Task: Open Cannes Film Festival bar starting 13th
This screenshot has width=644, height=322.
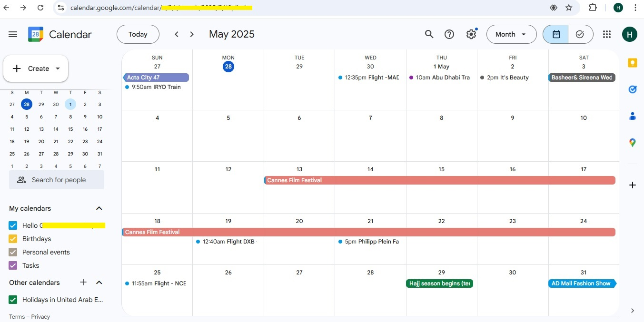Action: 440,180
